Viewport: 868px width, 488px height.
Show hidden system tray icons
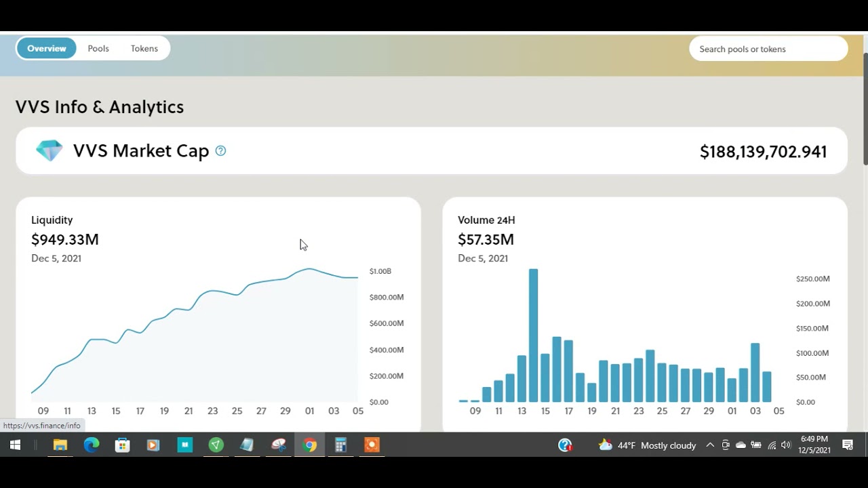[x=710, y=445]
